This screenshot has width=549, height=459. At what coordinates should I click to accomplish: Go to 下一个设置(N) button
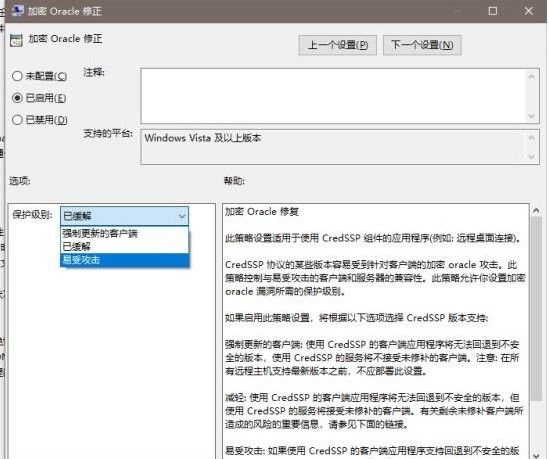422,45
